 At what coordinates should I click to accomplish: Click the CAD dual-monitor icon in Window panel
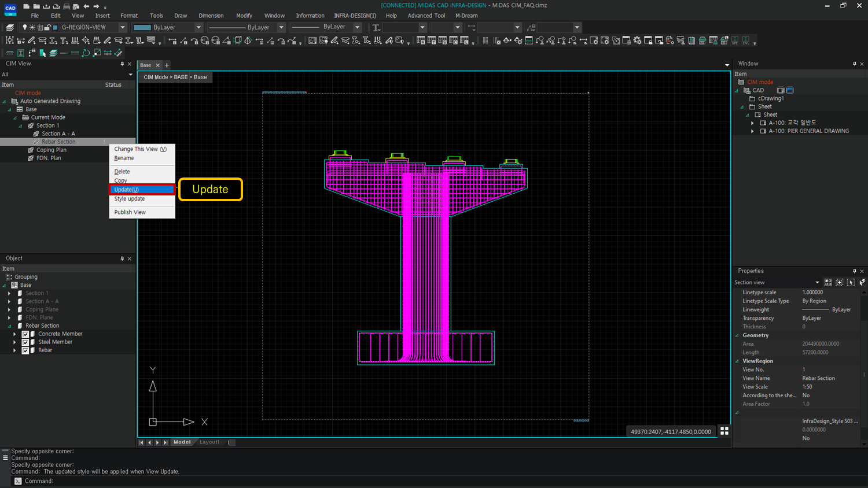pos(780,90)
